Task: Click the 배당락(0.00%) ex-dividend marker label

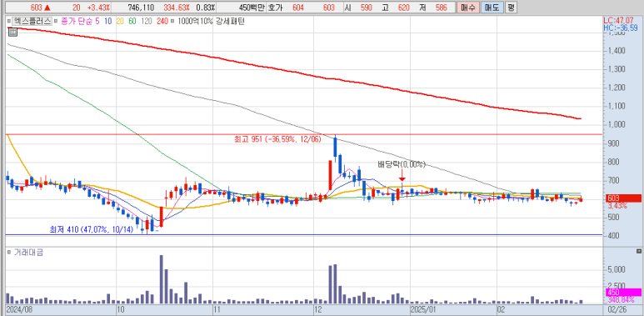Action: pos(402,165)
